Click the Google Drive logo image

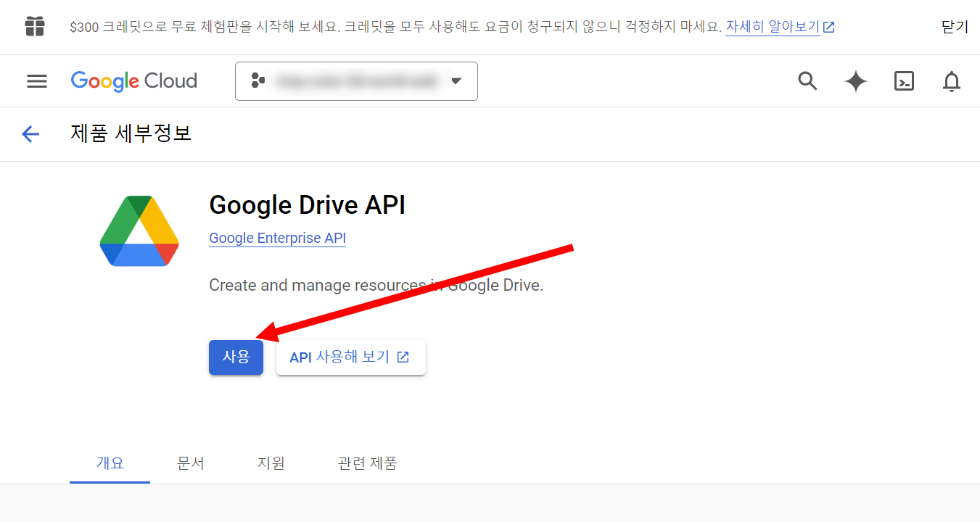click(139, 231)
